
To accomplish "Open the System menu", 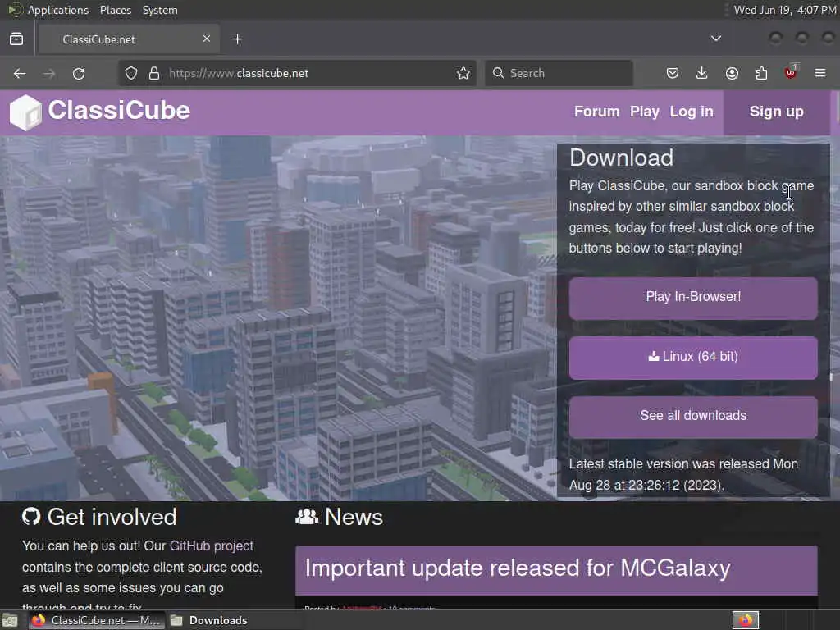I will pos(160,10).
